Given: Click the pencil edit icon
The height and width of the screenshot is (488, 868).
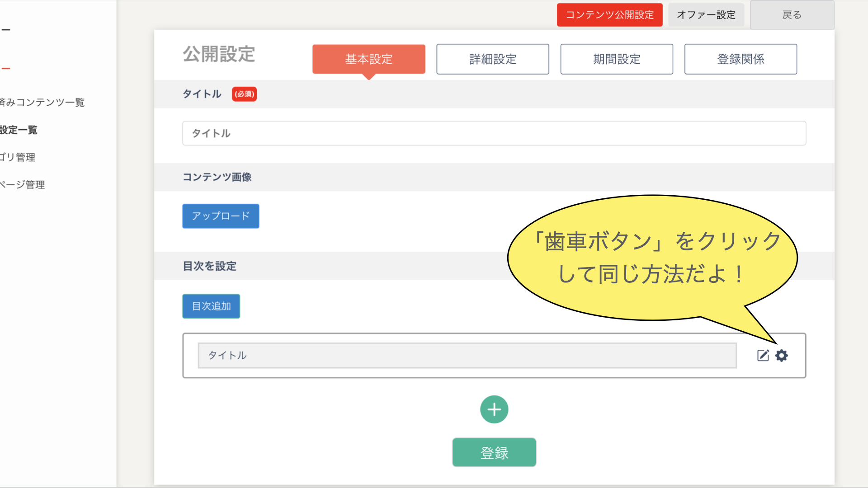Looking at the screenshot, I should click(x=763, y=356).
